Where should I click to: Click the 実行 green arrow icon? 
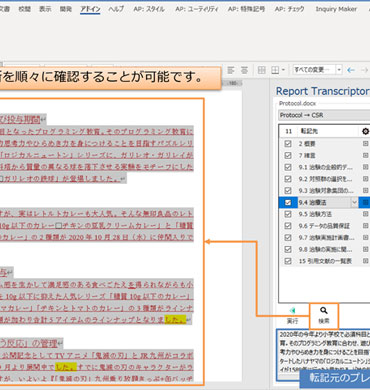click(293, 311)
